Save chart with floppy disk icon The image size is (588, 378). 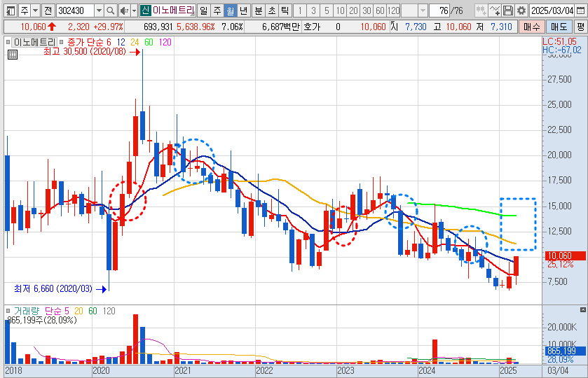(507, 10)
